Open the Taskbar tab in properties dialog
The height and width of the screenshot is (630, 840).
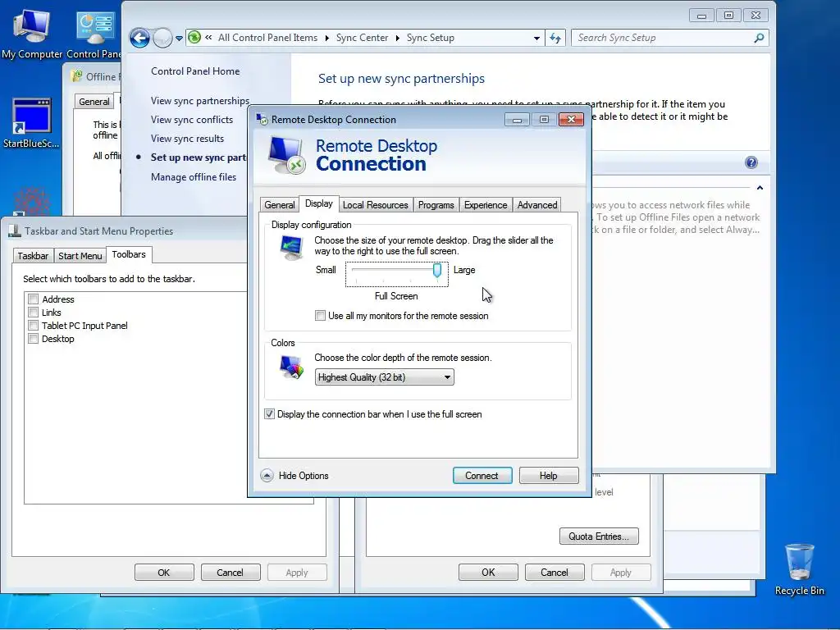[33, 256]
